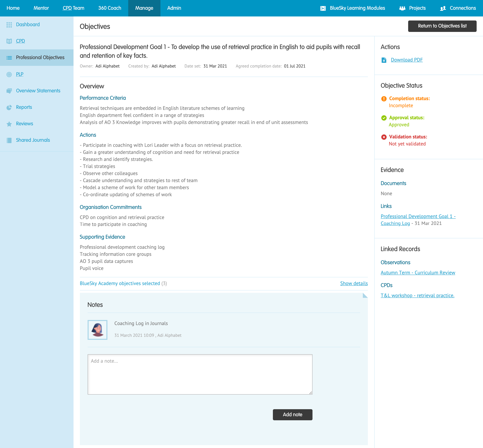
Task: Open CPD in sidebar
Action: coord(21,41)
